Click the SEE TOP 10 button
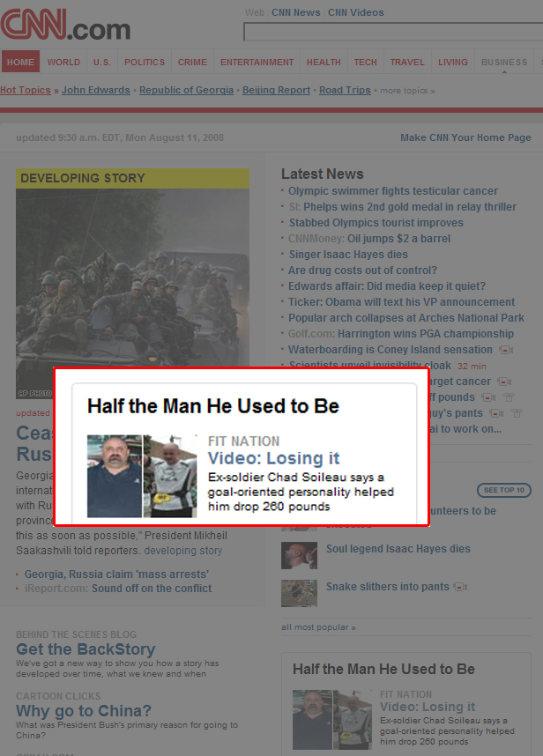543x756 pixels. (504, 490)
